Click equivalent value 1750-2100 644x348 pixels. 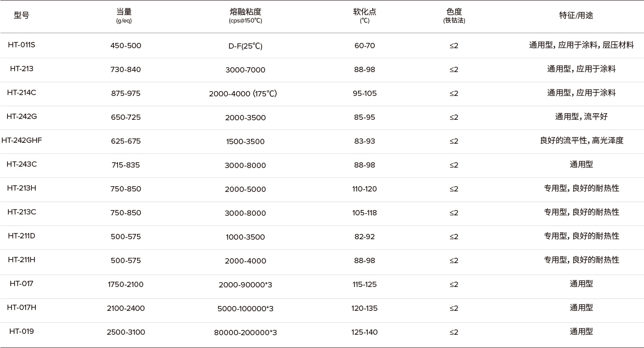tap(126, 285)
